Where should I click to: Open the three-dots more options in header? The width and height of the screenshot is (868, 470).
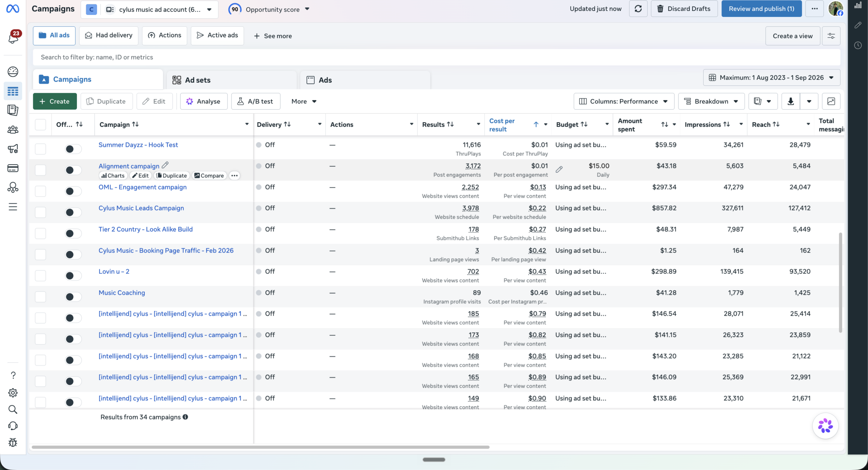tap(814, 9)
